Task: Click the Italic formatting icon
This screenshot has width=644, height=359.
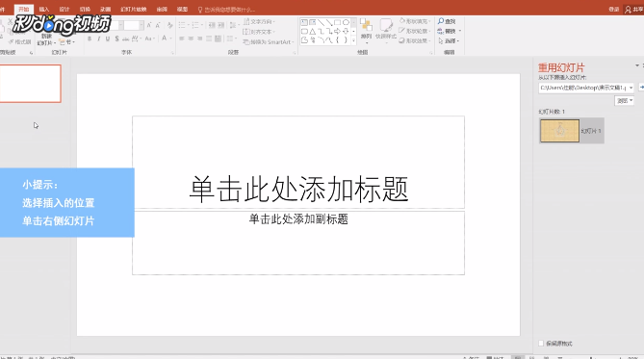Action: click(98, 38)
